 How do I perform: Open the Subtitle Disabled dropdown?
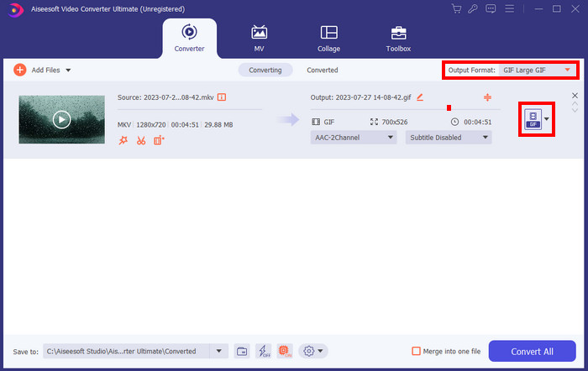tap(449, 138)
